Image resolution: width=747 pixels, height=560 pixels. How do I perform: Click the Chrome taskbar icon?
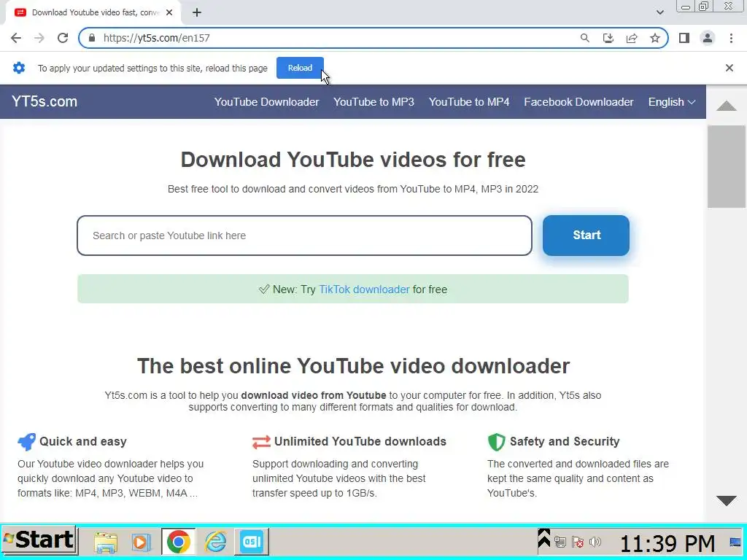click(x=179, y=542)
